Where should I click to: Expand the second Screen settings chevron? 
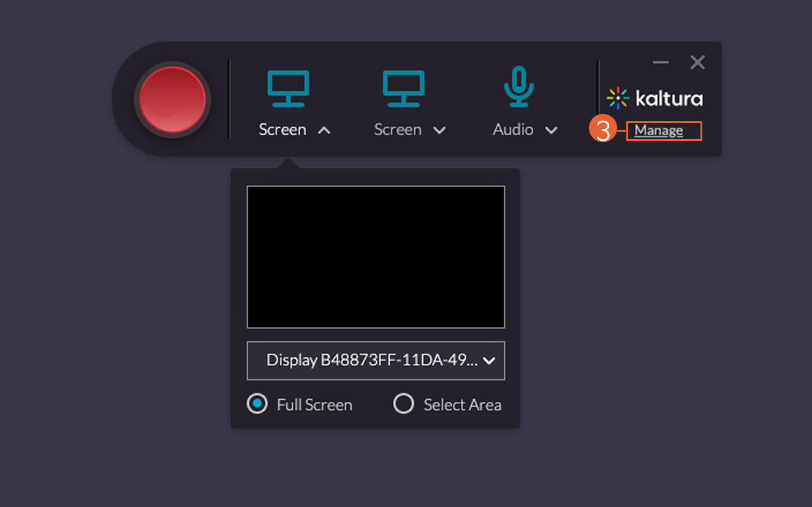tap(439, 130)
